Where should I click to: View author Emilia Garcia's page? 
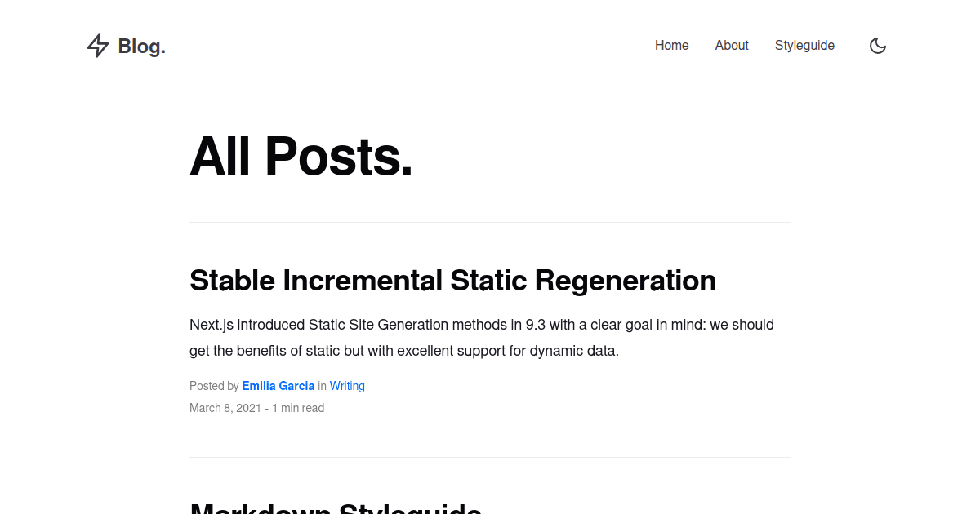278,386
